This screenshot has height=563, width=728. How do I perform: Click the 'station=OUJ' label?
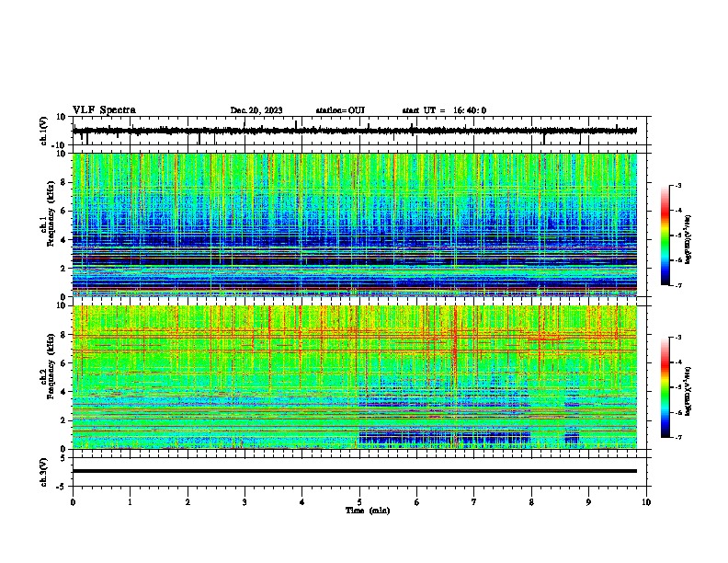pyautogui.click(x=340, y=110)
